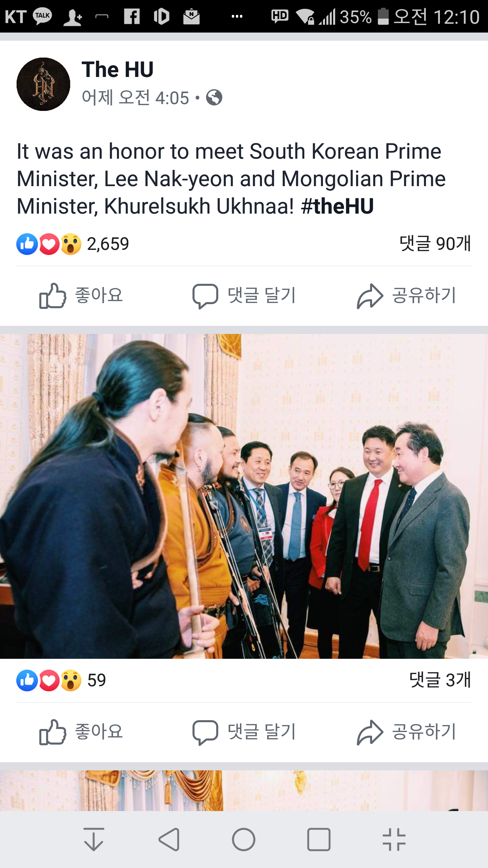This screenshot has height=868, width=488.
Task: Open the photo of the prime ministers meeting
Action: point(244,496)
